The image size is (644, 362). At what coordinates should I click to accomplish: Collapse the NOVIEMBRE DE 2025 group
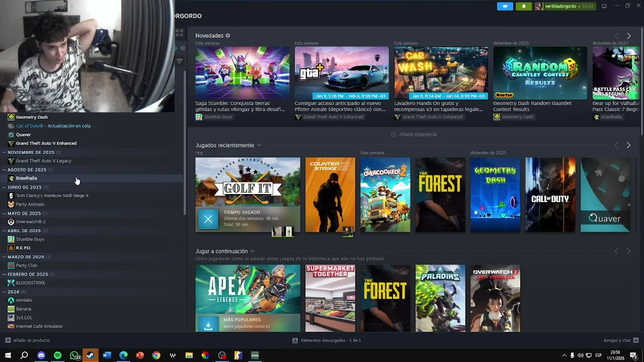point(4,152)
